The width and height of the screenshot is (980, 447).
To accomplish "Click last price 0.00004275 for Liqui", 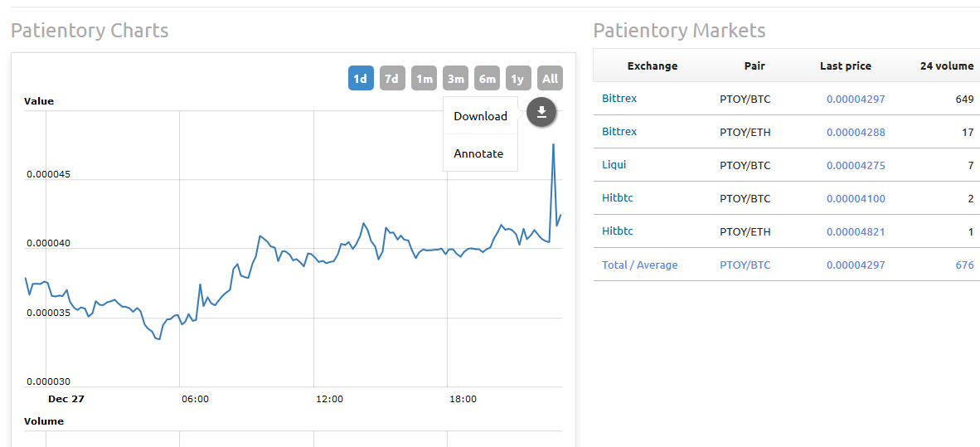I will click(x=856, y=166).
